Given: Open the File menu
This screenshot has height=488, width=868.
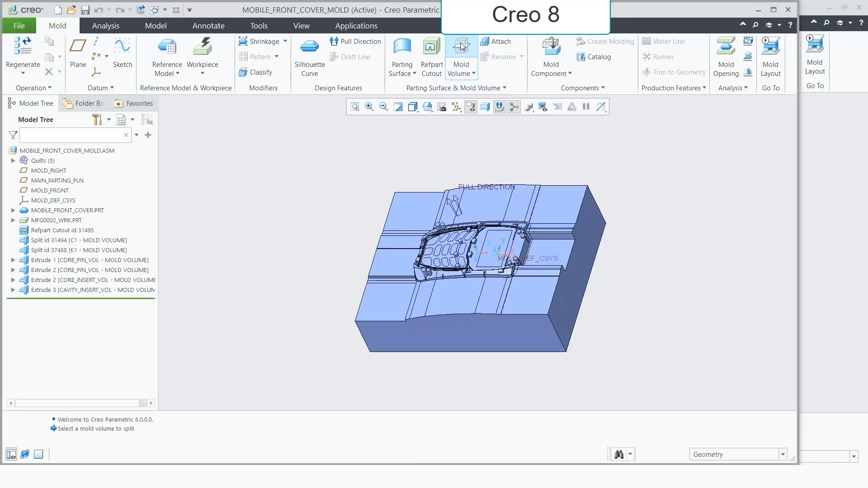Looking at the screenshot, I should pos(19,26).
